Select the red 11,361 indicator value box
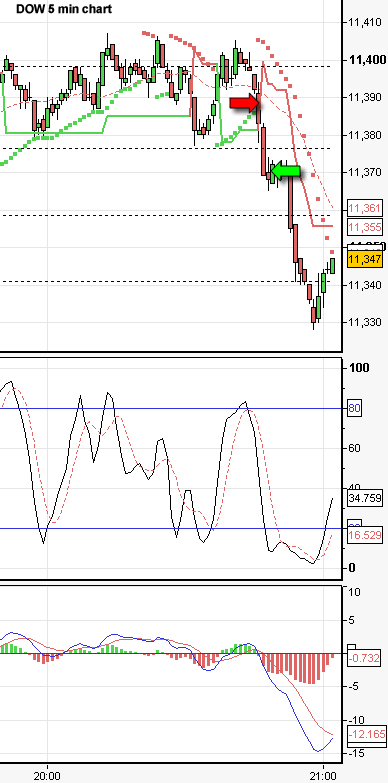This screenshot has height=783, width=388. click(365, 208)
